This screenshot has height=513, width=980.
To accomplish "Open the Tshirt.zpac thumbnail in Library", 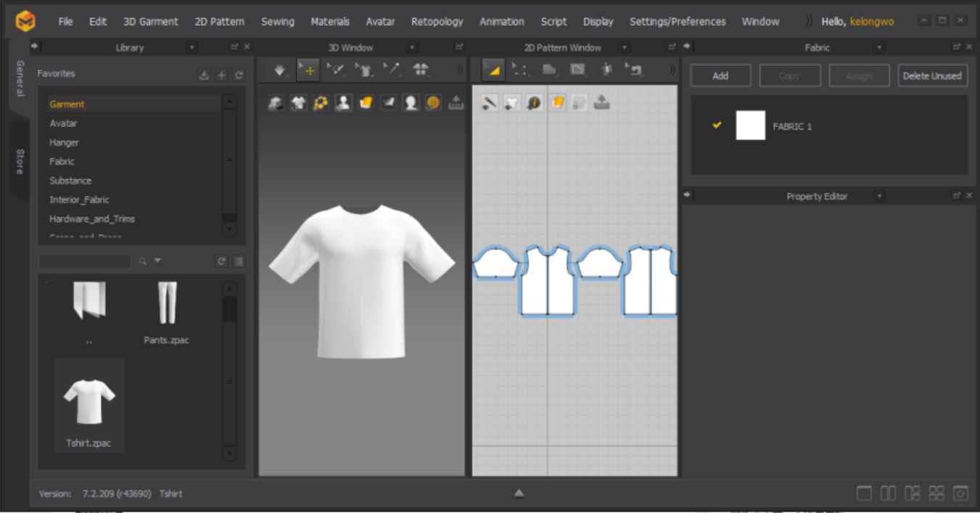I will (x=88, y=398).
